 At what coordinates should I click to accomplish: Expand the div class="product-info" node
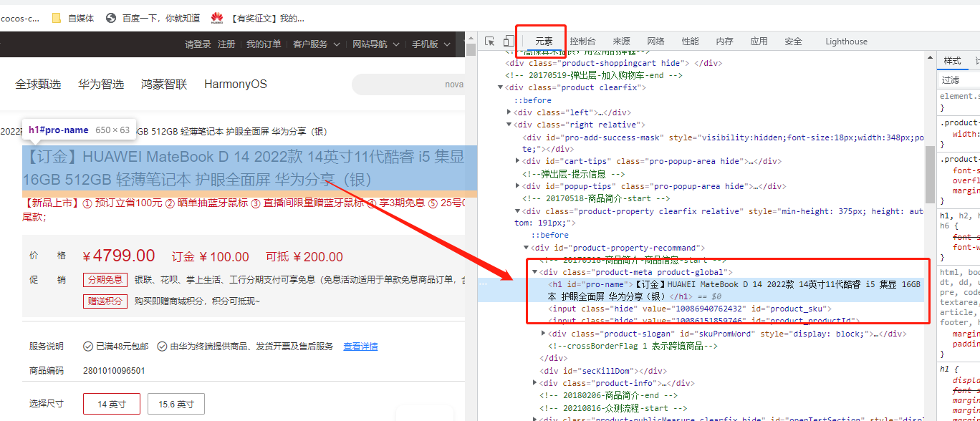point(534,383)
